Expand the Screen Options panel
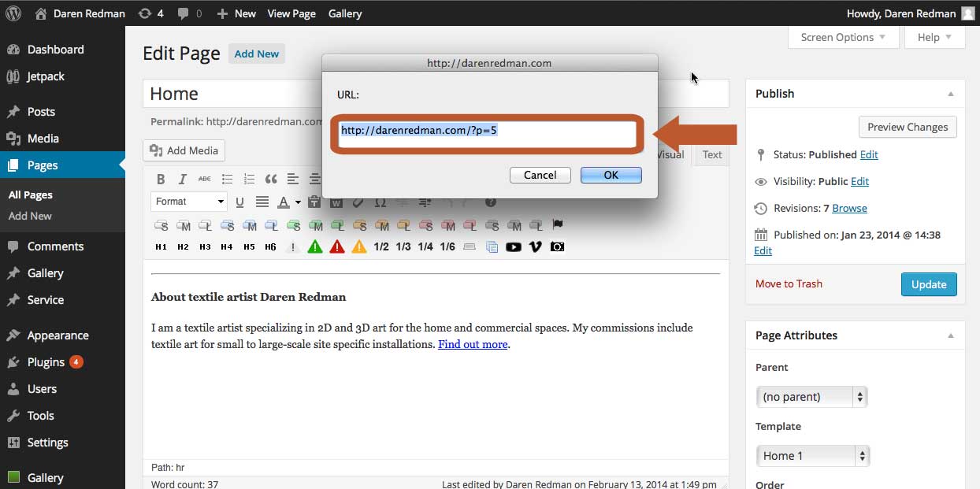 tap(843, 37)
